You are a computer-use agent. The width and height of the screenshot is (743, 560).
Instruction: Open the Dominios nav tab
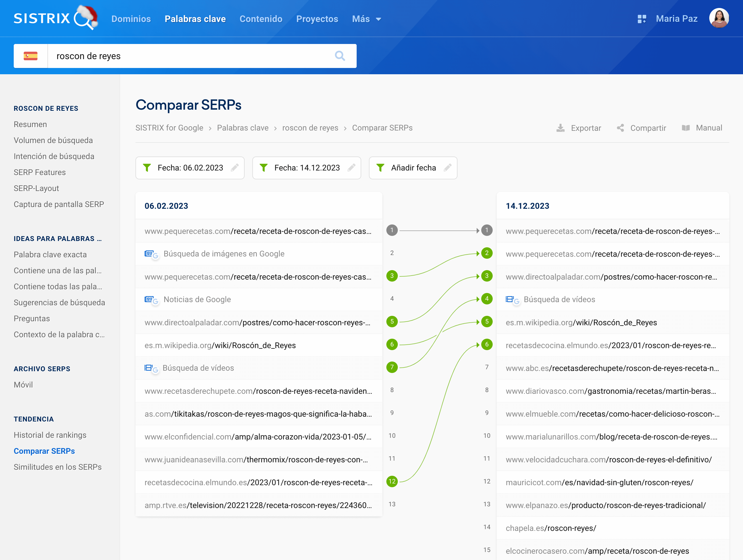point(131,19)
